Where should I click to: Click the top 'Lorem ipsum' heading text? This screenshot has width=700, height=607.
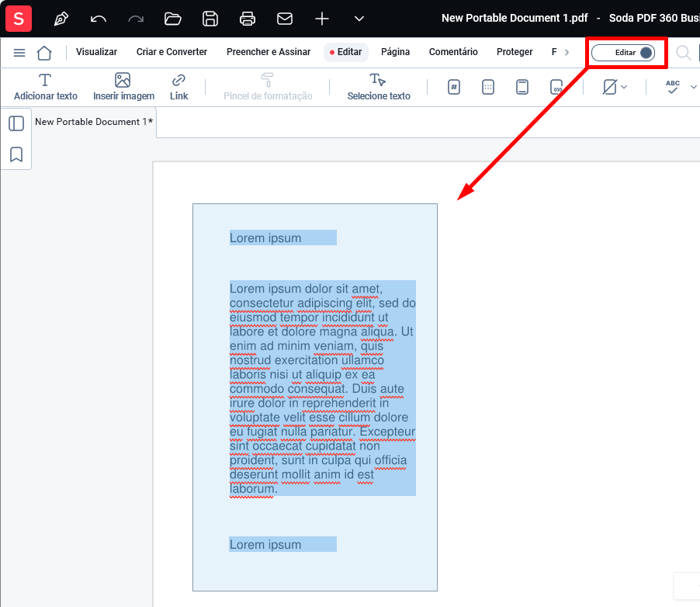(x=265, y=238)
